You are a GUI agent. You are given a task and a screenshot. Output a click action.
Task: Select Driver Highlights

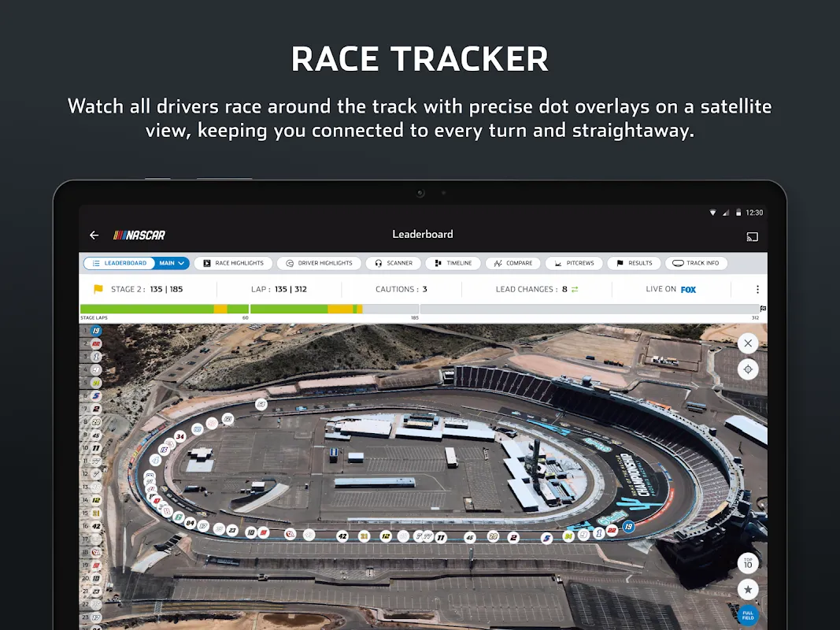tap(319, 263)
